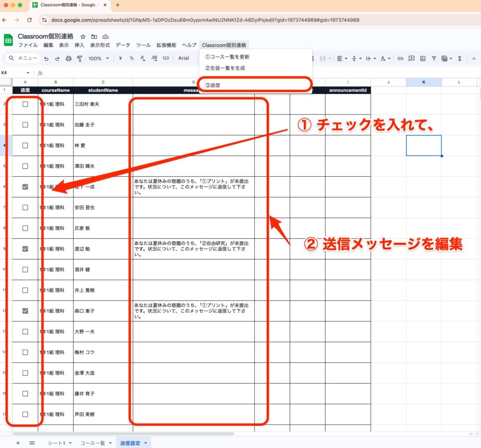Select the paint format roller icon
The height and width of the screenshot is (448, 481).
click(x=79, y=59)
